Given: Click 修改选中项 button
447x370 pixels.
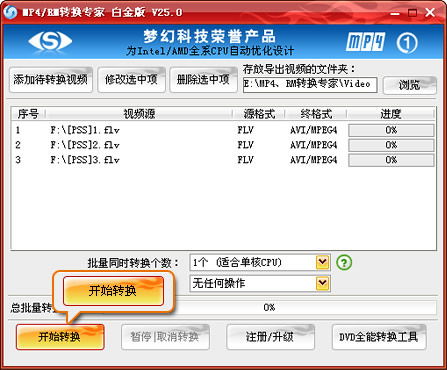Looking at the screenshot, I should click(131, 80).
